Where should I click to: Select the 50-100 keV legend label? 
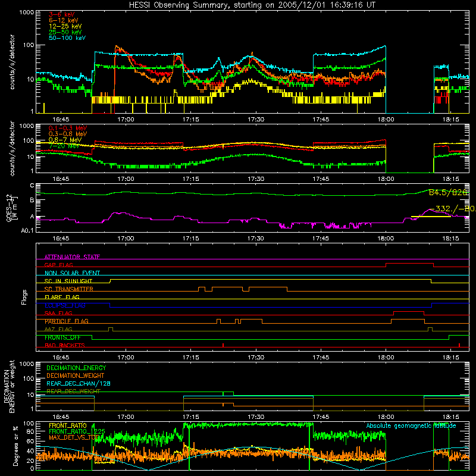(67, 38)
